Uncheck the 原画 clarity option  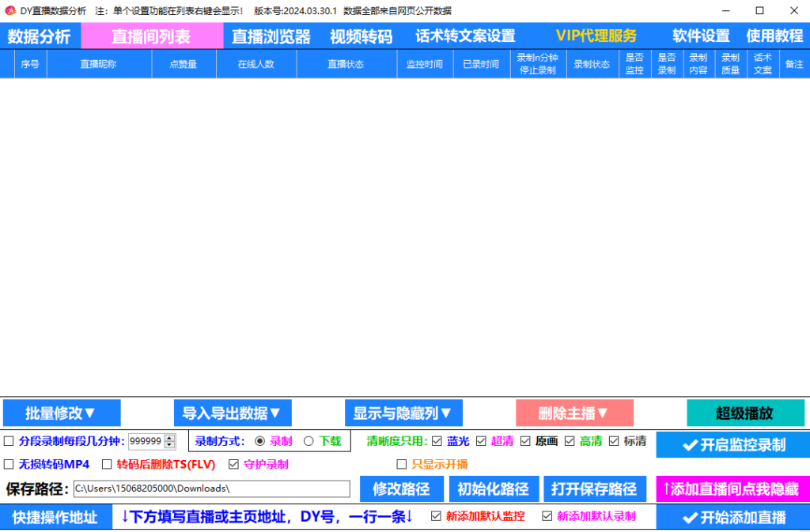(x=524, y=442)
